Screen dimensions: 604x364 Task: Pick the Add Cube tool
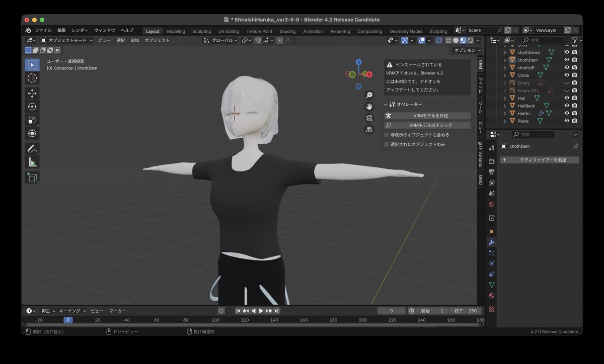pos(32,177)
